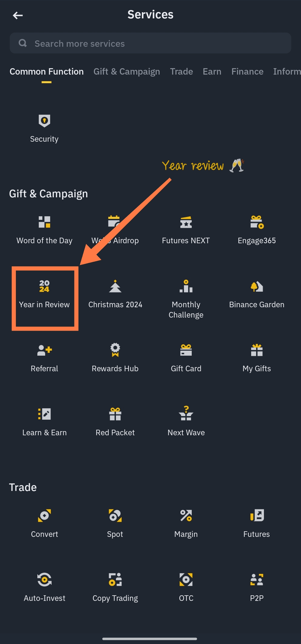Image resolution: width=301 pixels, height=644 pixels.
Task: Open the P2P trading icon
Action: 257,579
